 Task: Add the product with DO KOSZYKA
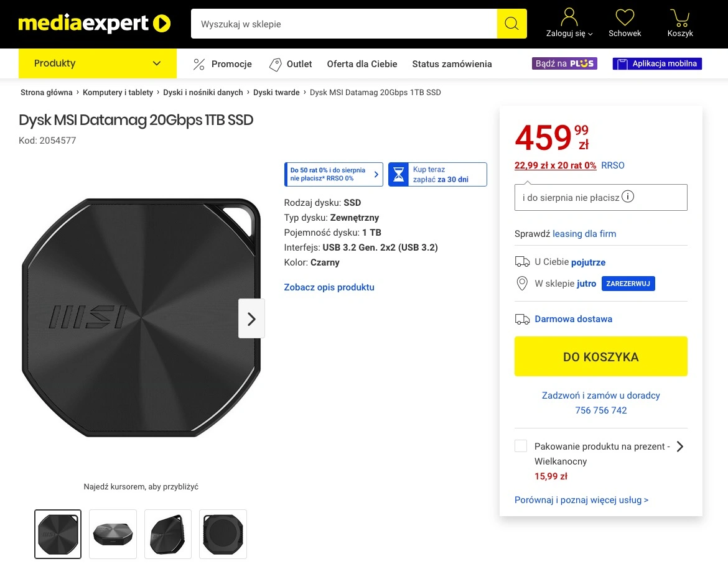pyautogui.click(x=601, y=356)
